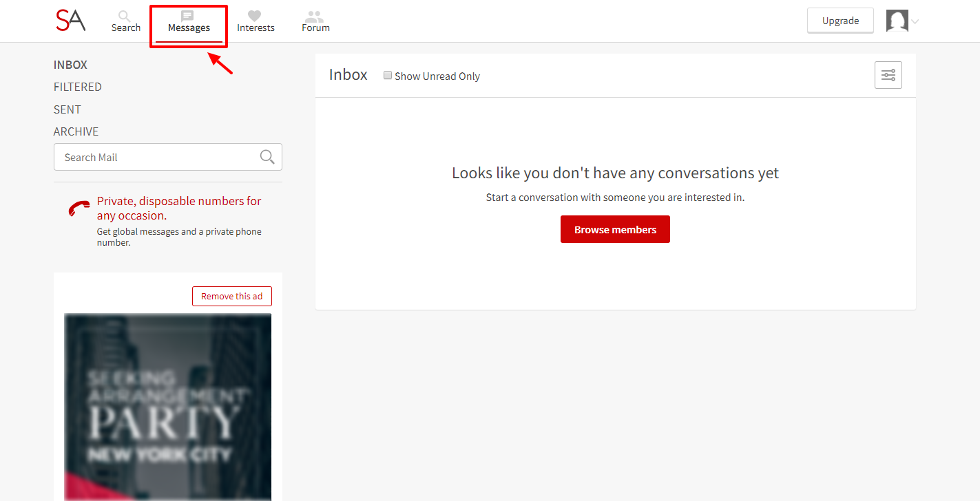Screen dimensions: 980x501
Task: Click the SA site logo
Action: point(71,20)
